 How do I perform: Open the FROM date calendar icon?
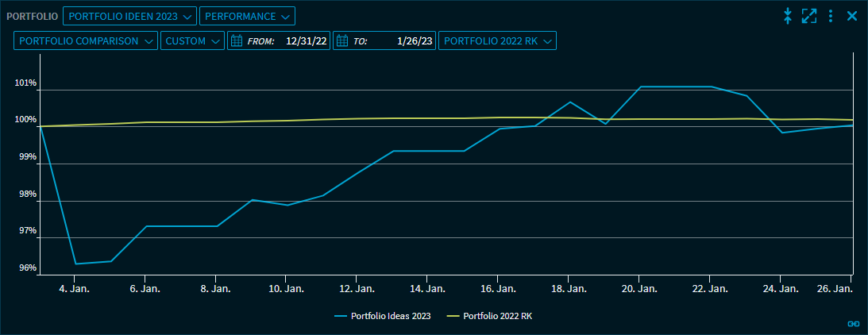click(236, 41)
